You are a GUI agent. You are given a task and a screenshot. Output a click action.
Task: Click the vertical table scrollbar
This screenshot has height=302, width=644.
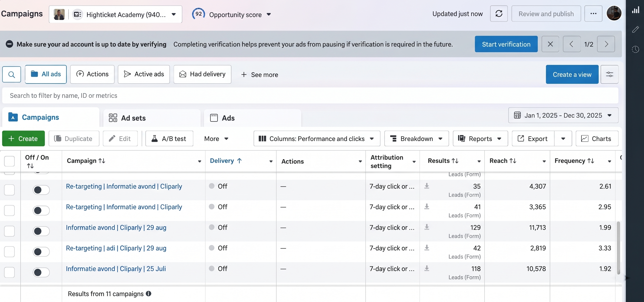[x=618, y=248]
